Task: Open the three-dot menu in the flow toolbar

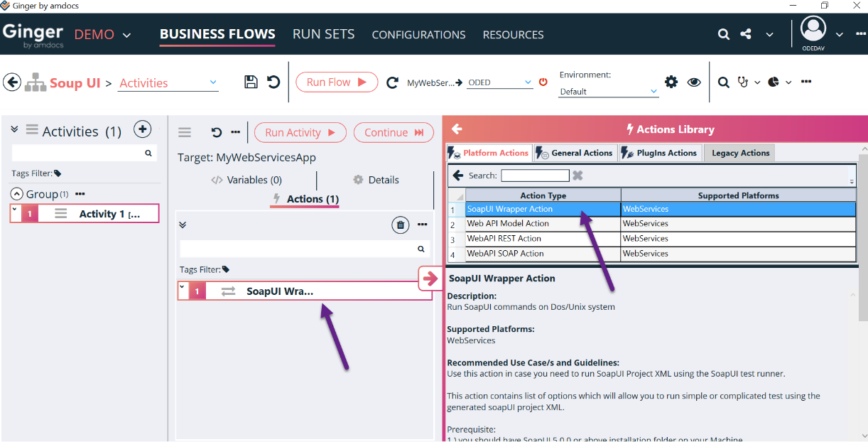Action: click(806, 82)
